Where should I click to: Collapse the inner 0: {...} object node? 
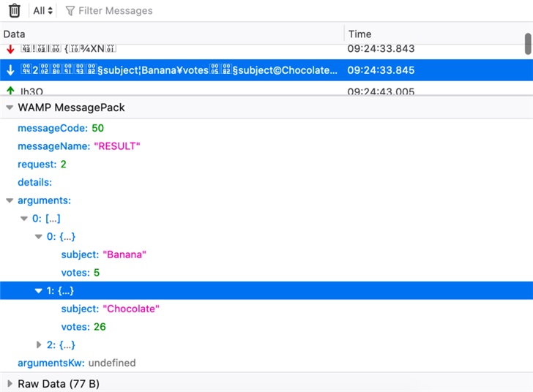pyautogui.click(x=39, y=237)
